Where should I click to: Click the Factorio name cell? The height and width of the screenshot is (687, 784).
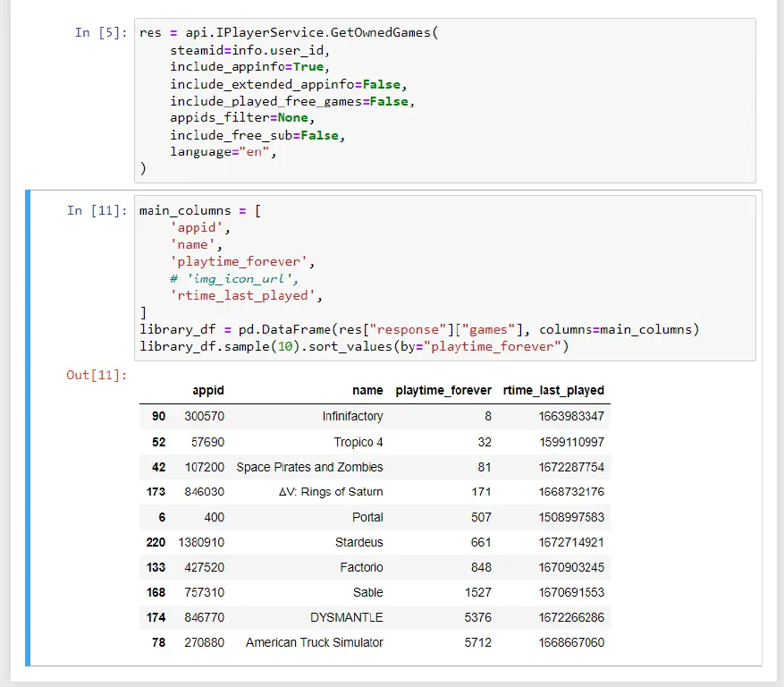[x=361, y=567]
